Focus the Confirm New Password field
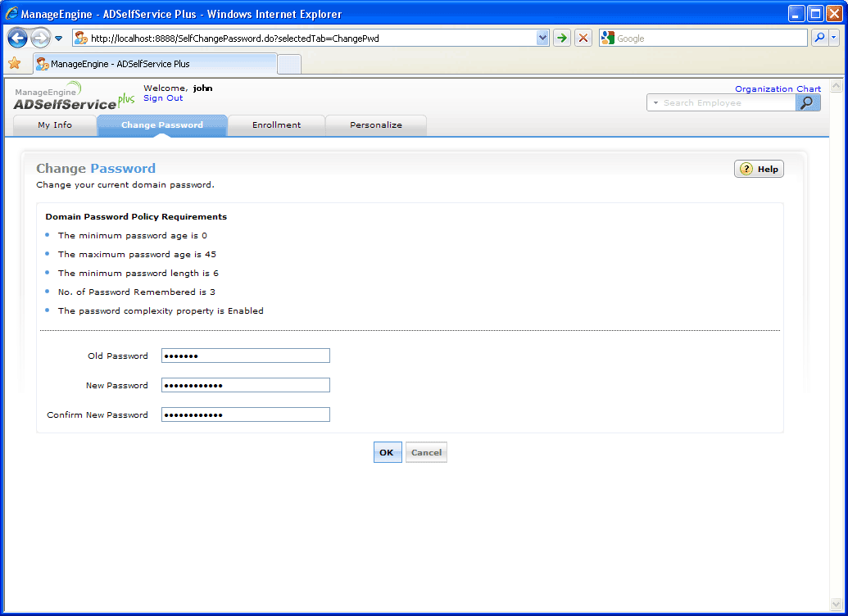The height and width of the screenshot is (616, 848). pyautogui.click(x=246, y=414)
